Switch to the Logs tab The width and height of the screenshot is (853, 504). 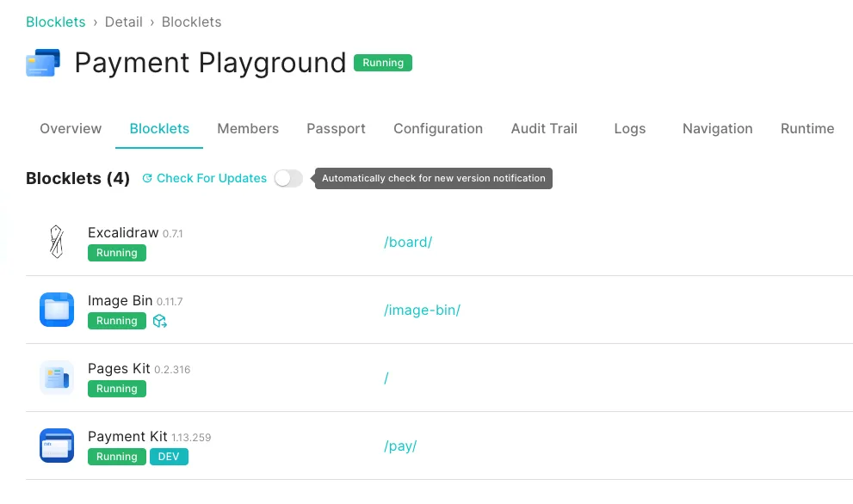pyautogui.click(x=630, y=129)
